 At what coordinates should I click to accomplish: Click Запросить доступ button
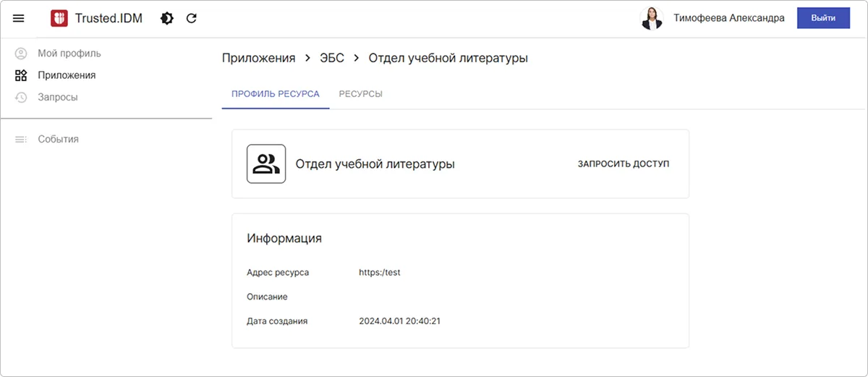[623, 164]
